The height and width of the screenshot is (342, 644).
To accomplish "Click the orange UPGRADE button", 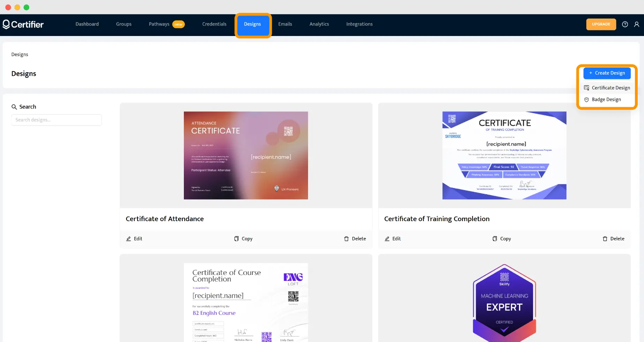I will (x=601, y=24).
